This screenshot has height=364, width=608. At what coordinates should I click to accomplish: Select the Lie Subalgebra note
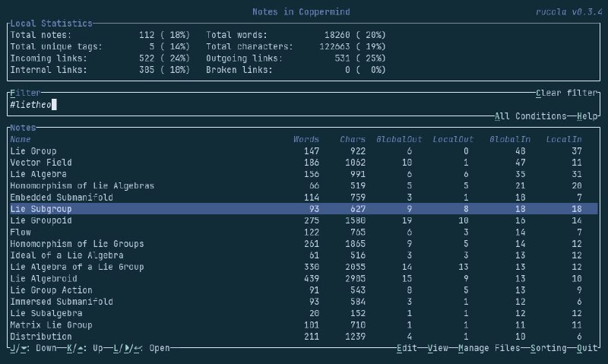coord(303,313)
